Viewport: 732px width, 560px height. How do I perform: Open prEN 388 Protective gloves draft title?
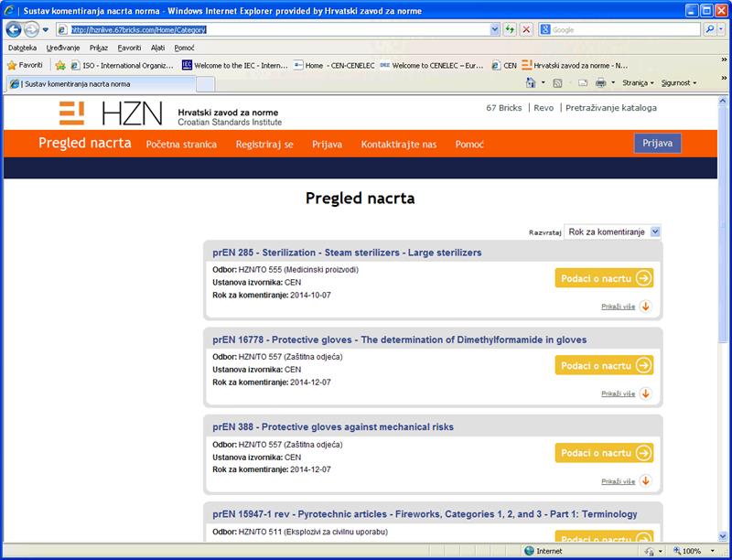333,427
